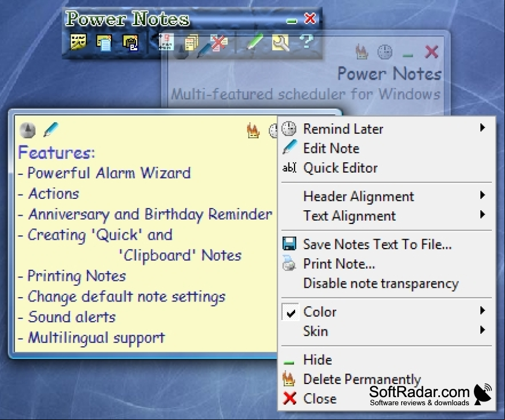
Task: Click the 'Power Notes' toolbar title text
Action: click(x=127, y=19)
